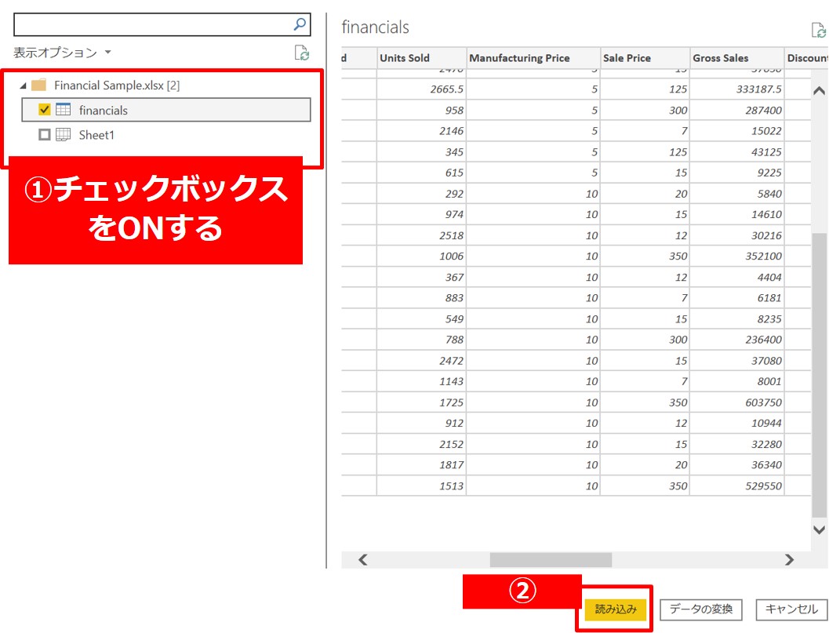Click the preview refresh icon near financials title
Screen dimensions: 840x633
coord(819,31)
